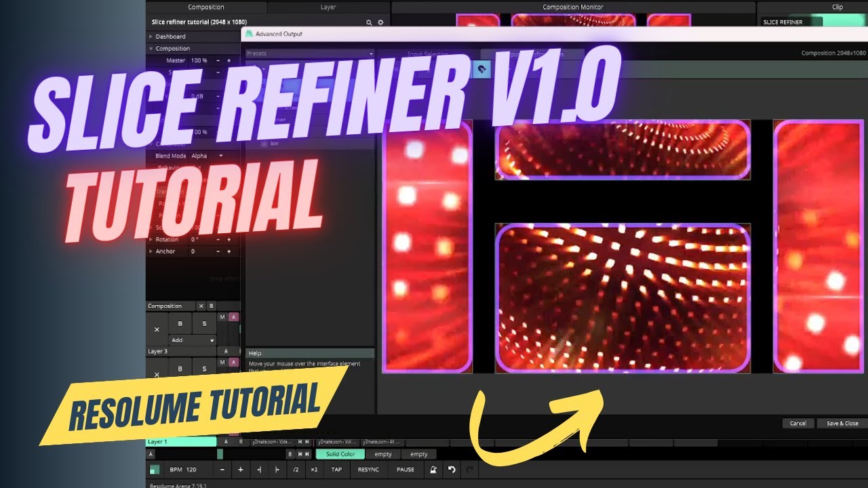Click the redo arrow
This screenshot has height=488, width=868.
pos(469,469)
